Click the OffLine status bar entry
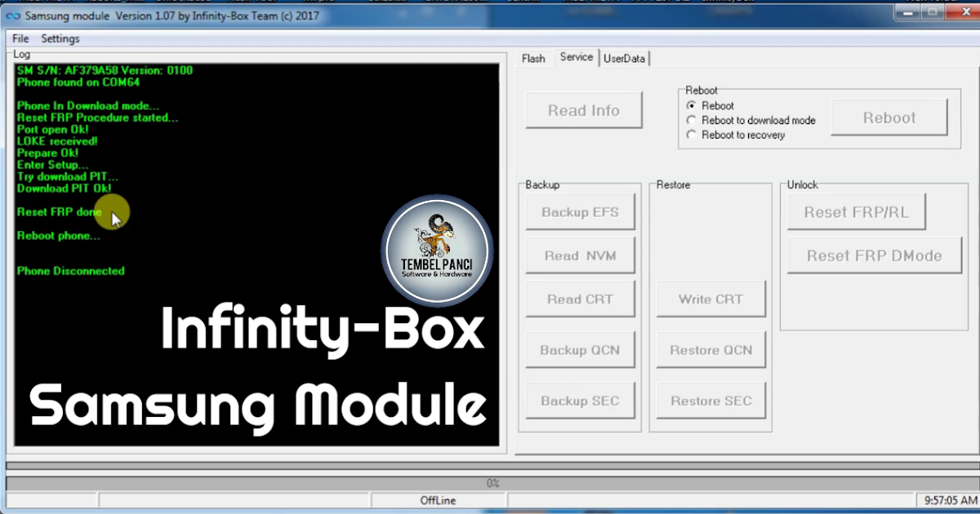Screen dimensions: 980x514 (x=438, y=500)
